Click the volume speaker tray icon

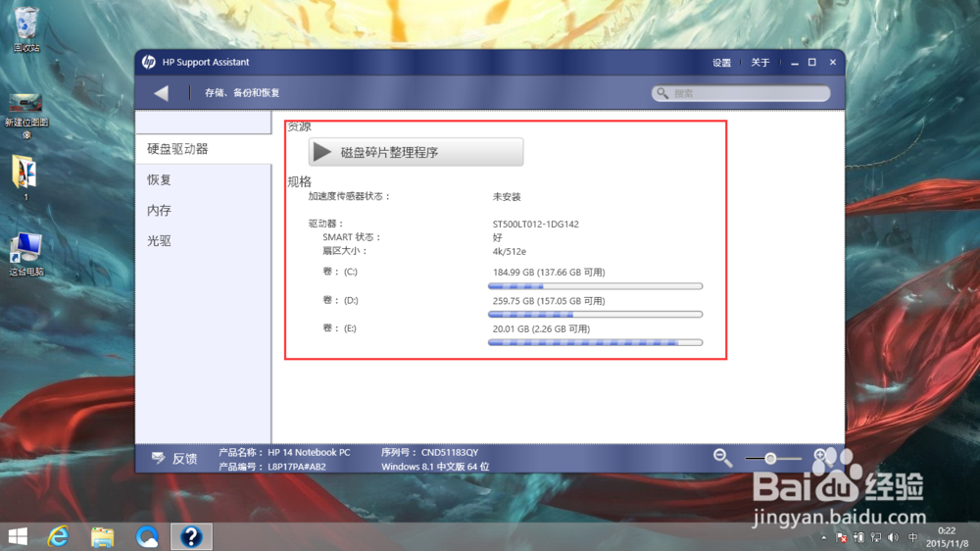coord(893,538)
